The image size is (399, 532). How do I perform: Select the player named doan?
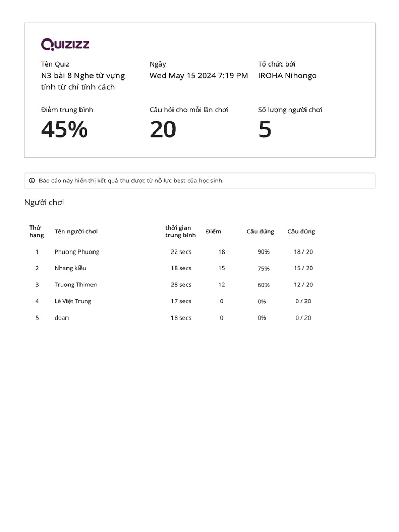point(61,318)
